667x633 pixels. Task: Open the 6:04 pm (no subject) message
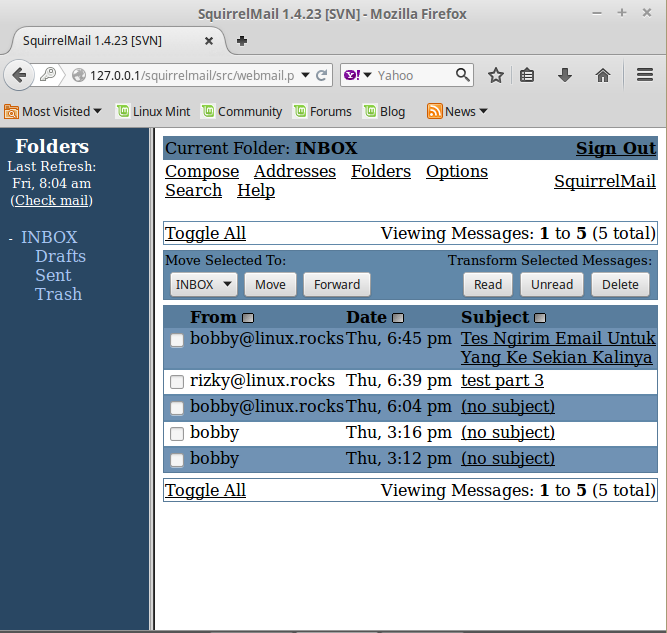coord(508,406)
